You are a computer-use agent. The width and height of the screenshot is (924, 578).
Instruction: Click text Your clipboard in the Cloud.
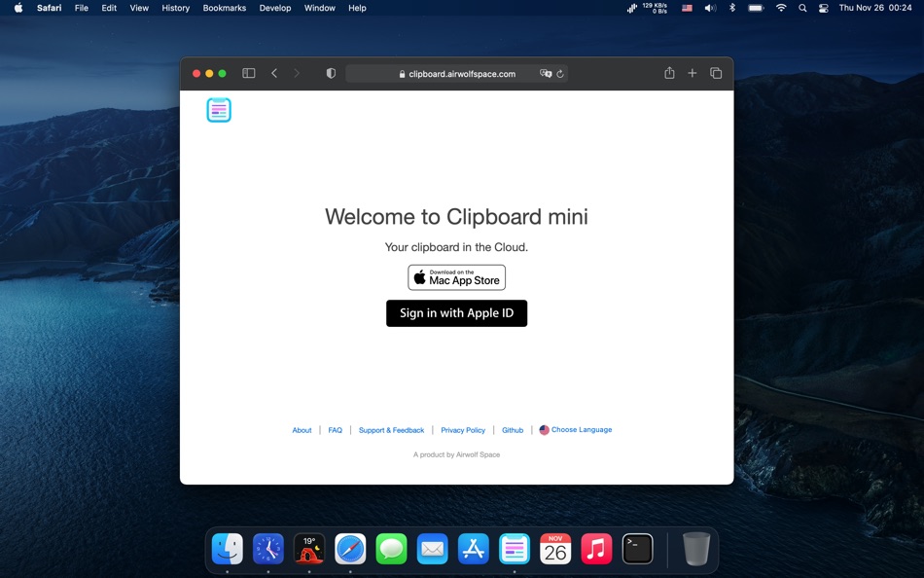(x=457, y=247)
